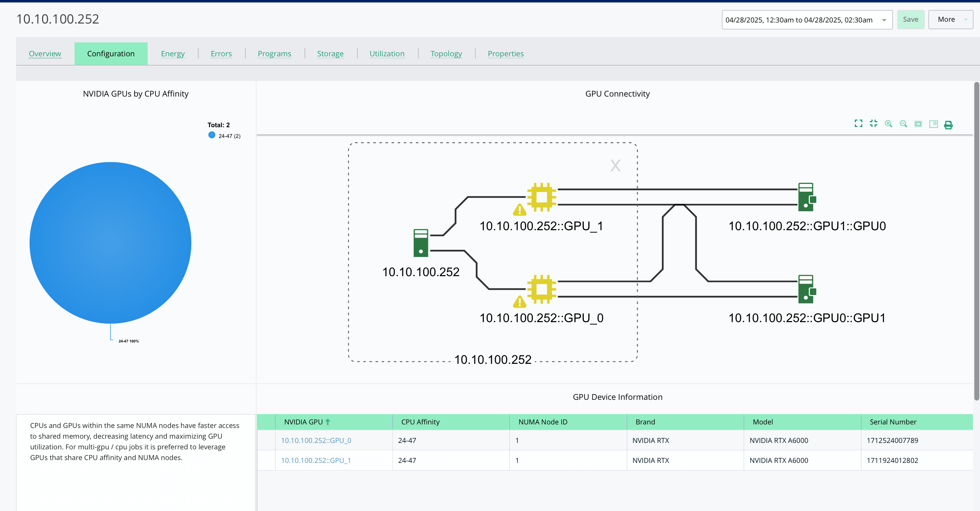
Task: Click the NUMA Node ID column header
Action: pos(568,422)
